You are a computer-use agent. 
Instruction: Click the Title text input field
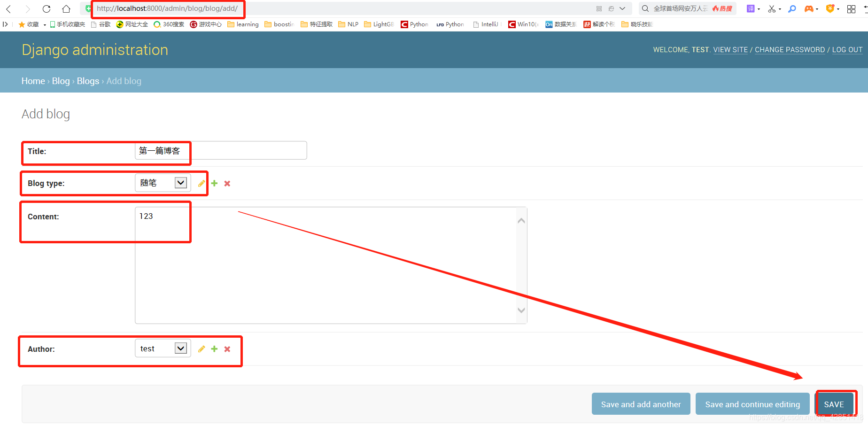pyautogui.click(x=221, y=150)
